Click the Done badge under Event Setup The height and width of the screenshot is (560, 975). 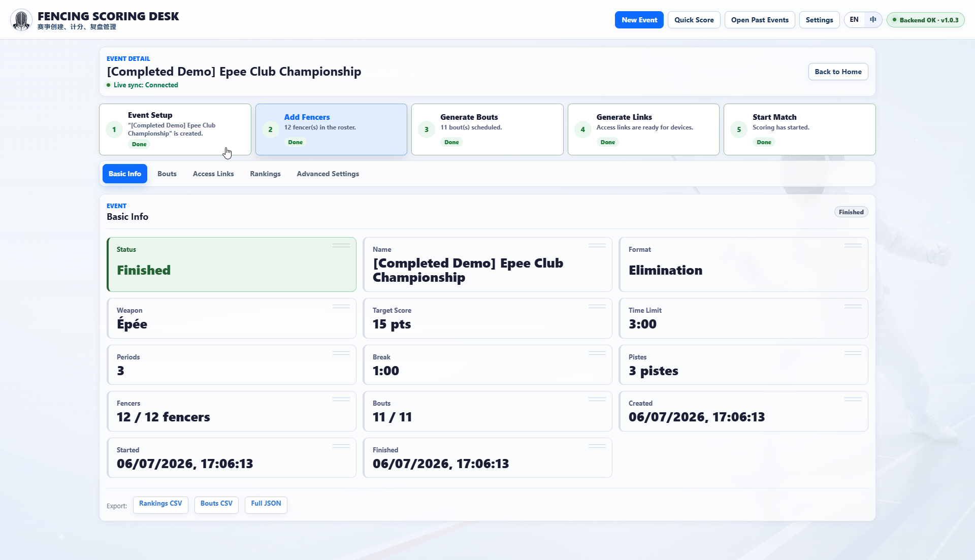tap(139, 144)
